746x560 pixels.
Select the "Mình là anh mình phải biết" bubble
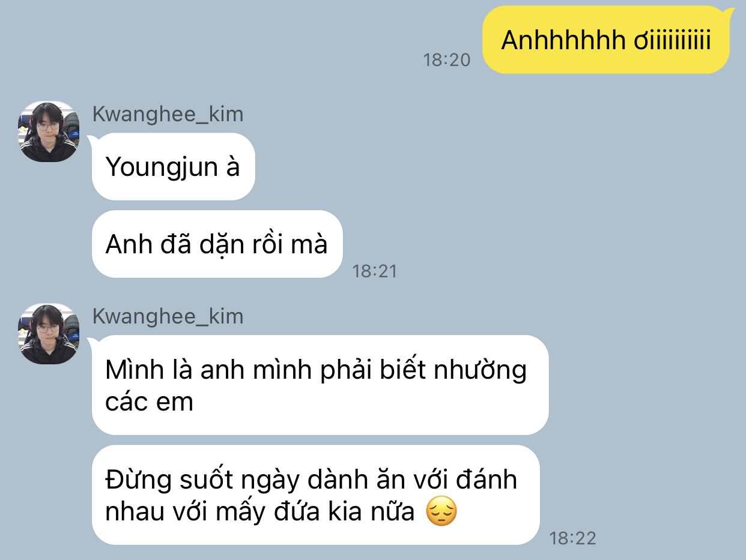[320, 385]
